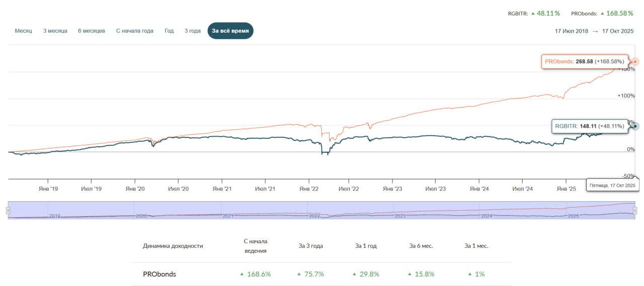The height and width of the screenshot is (286, 644).
Task: Click the "Янв '19" axis label
Action: pyautogui.click(x=48, y=189)
